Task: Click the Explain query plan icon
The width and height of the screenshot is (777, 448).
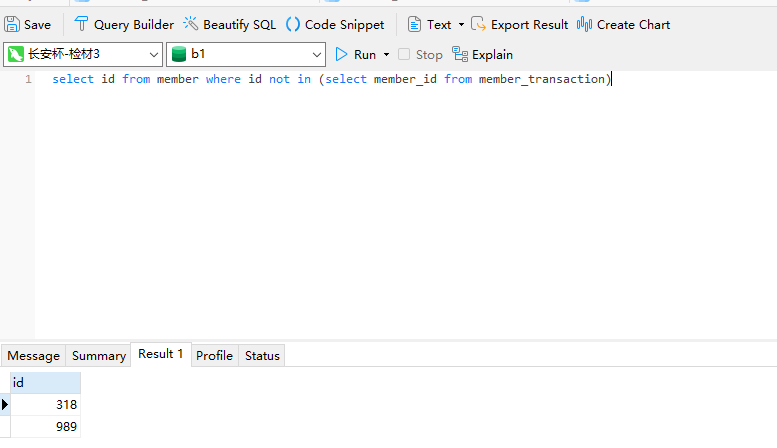Action: coord(460,54)
